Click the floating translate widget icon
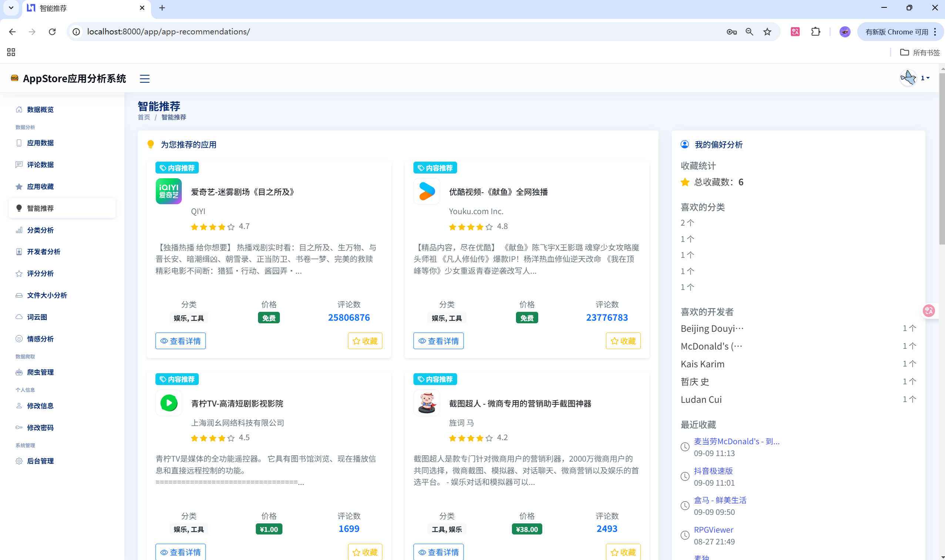Viewport: 945px width, 560px height. coord(929,311)
